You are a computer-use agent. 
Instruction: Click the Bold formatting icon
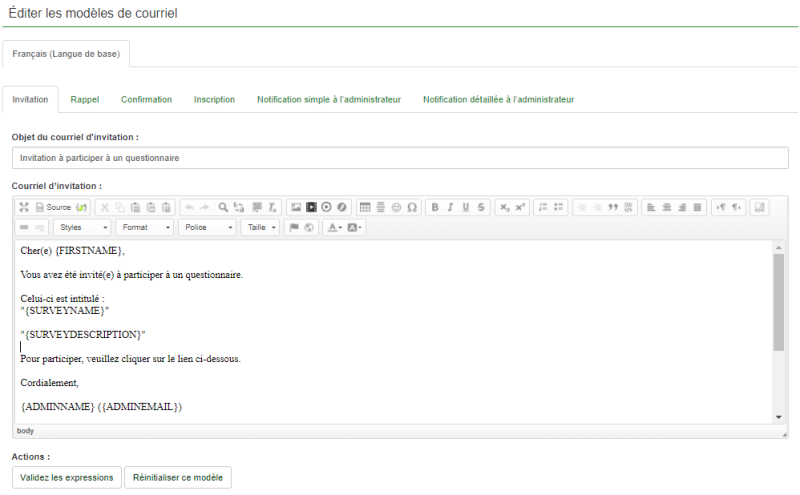(434, 207)
